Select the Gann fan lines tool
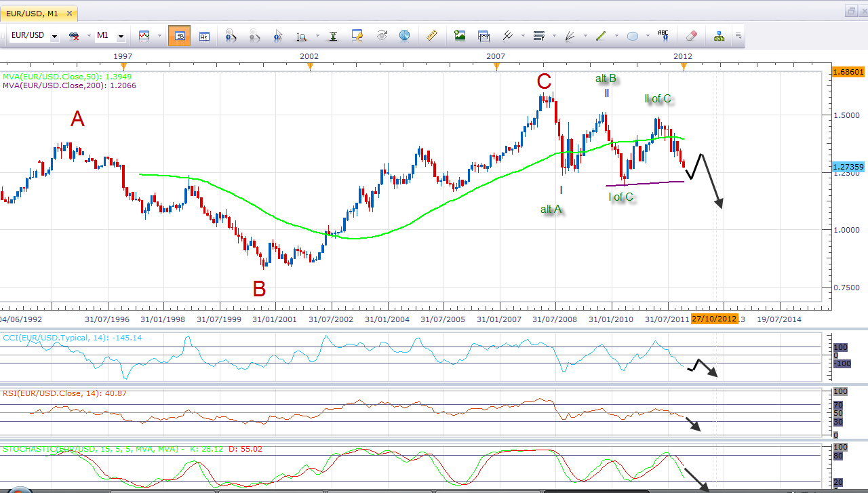Image resolution: width=868 pixels, height=493 pixels. 570,36
